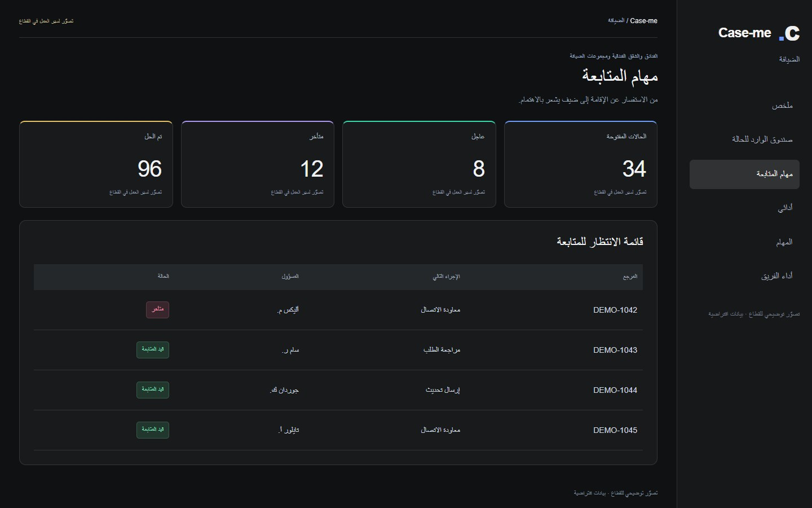Click the تم الحل card showing 96
This screenshot has height=508, width=812.
point(96,164)
